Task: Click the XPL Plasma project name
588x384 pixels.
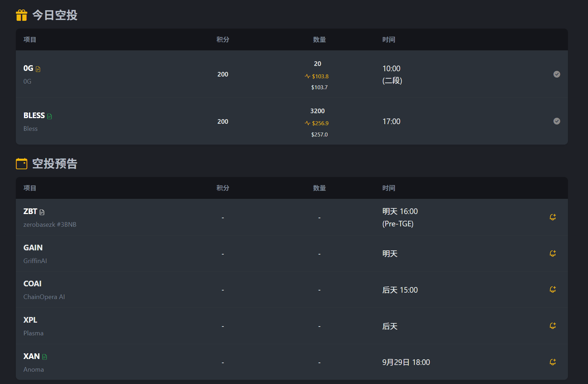Action: click(30, 320)
